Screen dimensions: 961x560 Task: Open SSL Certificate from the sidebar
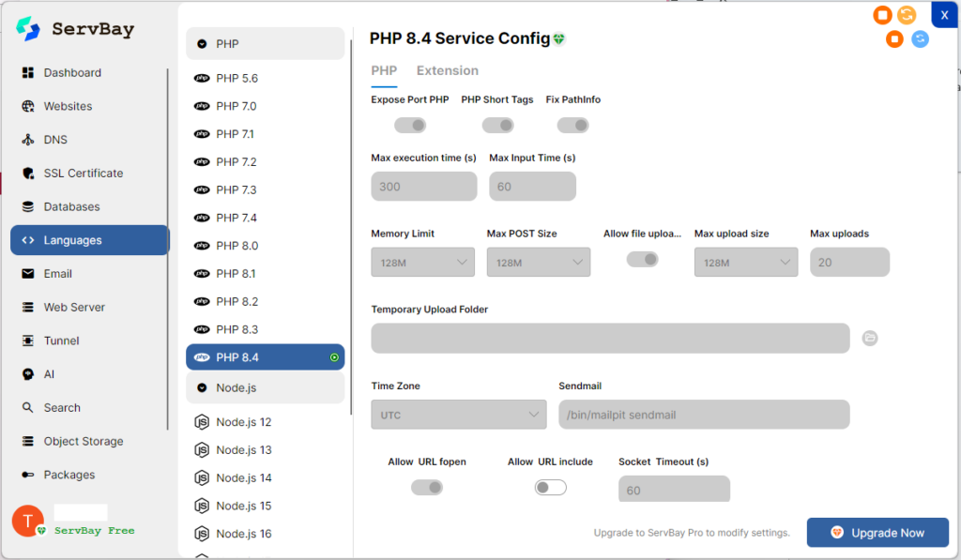[x=83, y=174]
